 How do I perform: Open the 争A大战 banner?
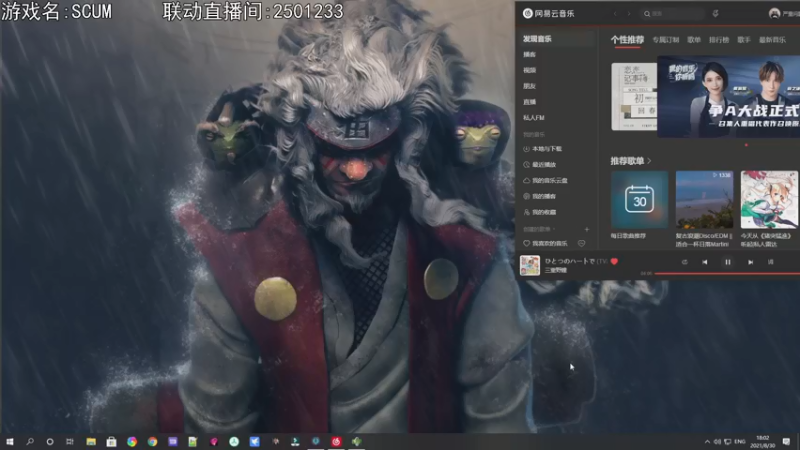tap(729, 97)
